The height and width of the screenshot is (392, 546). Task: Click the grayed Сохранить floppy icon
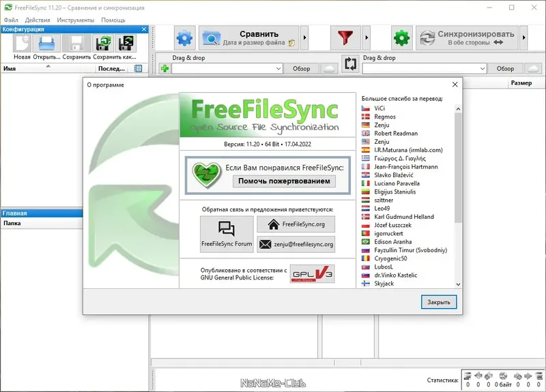76,44
